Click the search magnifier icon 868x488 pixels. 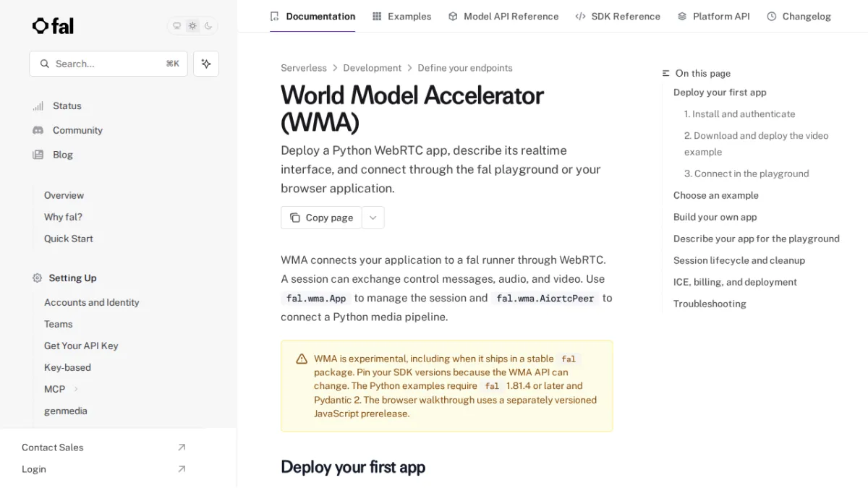[45, 64]
